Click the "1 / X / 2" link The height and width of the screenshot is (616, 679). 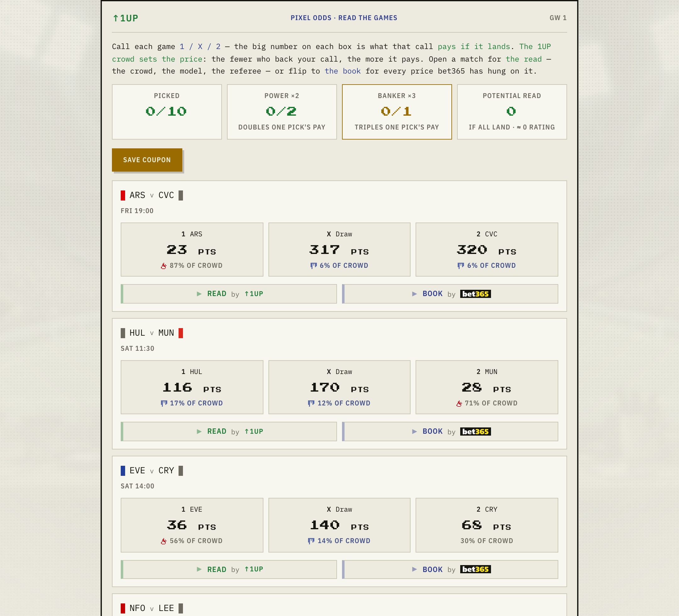pyautogui.click(x=200, y=47)
